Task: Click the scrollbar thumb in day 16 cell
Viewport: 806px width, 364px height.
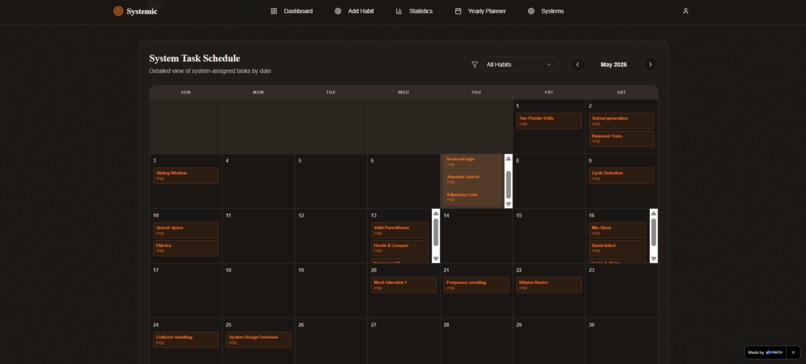Action: pos(654,232)
